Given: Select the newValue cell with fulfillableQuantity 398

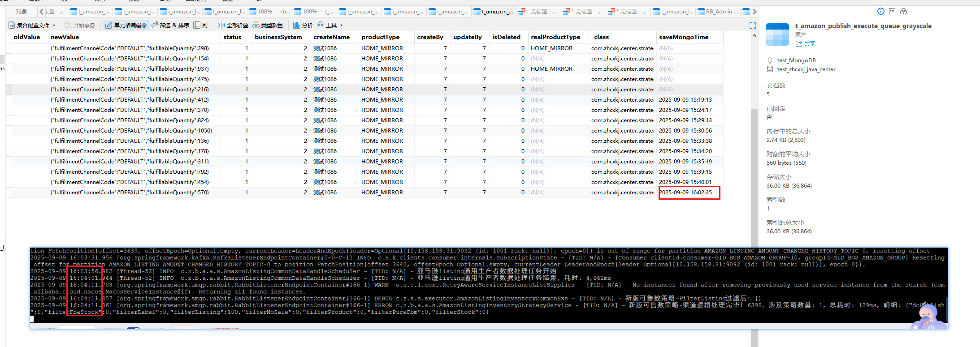Looking at the screenshot, I should click(134, 48).
